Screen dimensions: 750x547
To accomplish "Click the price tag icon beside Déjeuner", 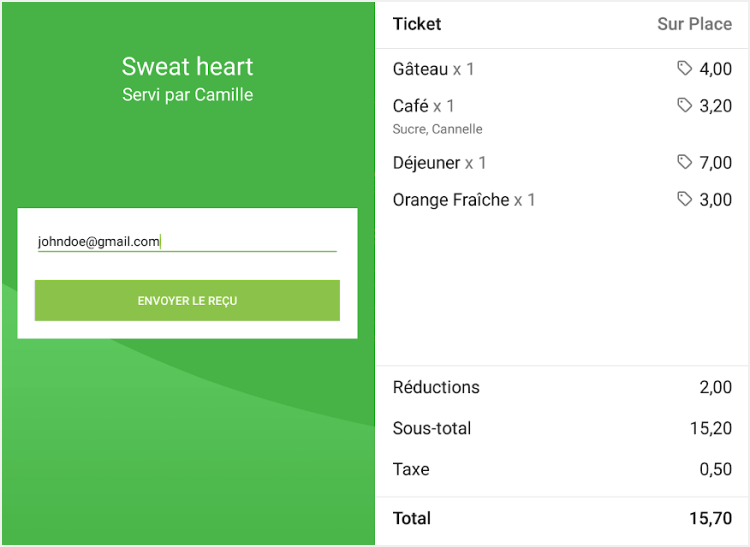I will pyautogui.click(x=684, y=162).
